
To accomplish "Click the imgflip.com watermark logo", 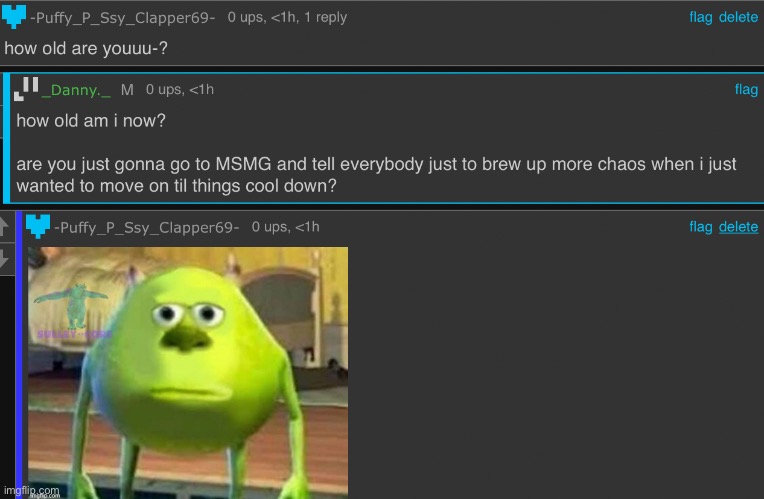I will click(x=32, y=490).
